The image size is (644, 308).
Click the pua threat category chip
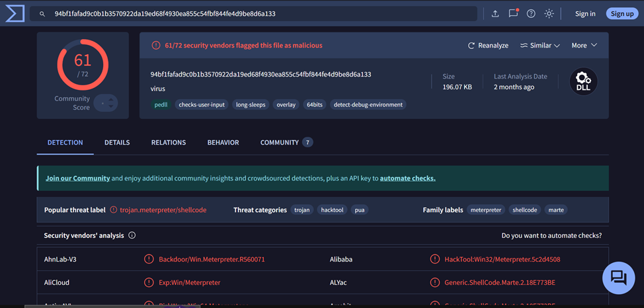tap(360, 210)
